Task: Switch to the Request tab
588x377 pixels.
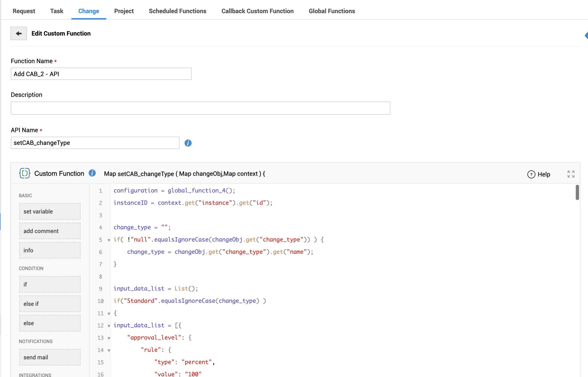Action: 24,11
